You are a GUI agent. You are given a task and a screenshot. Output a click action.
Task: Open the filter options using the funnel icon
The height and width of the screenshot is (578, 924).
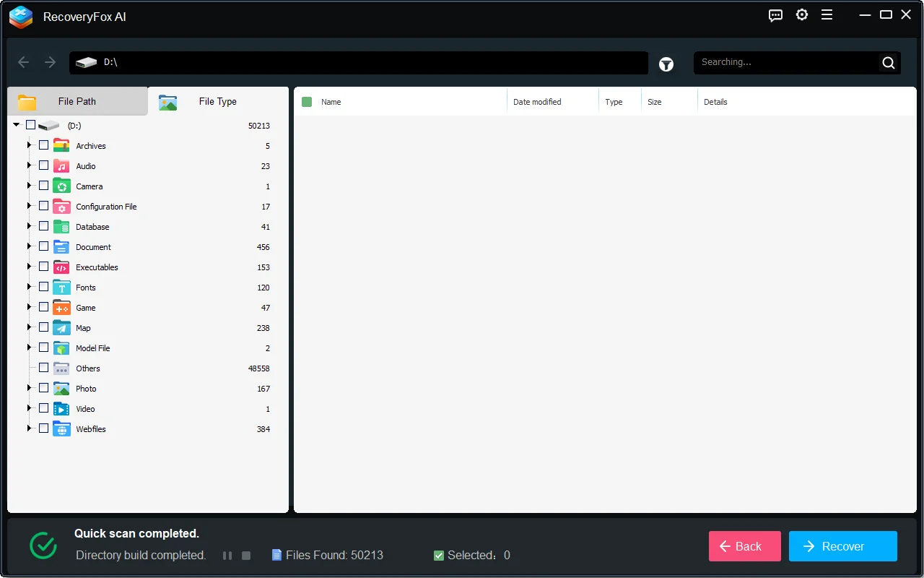(666, 64)
